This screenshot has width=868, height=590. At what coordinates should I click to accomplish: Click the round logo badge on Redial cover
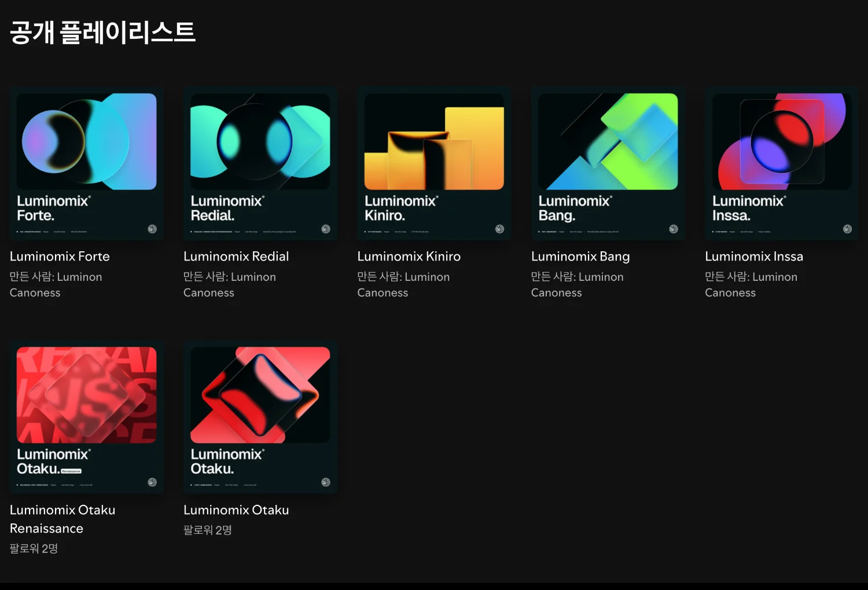(326, 229)
